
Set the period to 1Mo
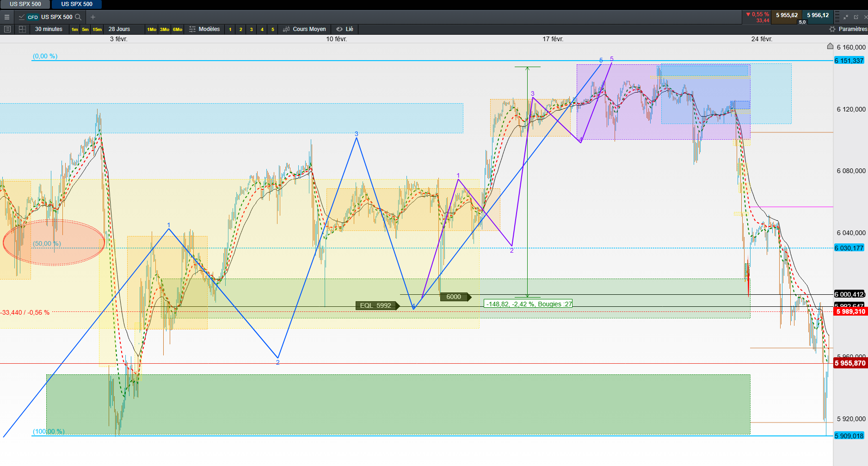click(x=152, y=30)
